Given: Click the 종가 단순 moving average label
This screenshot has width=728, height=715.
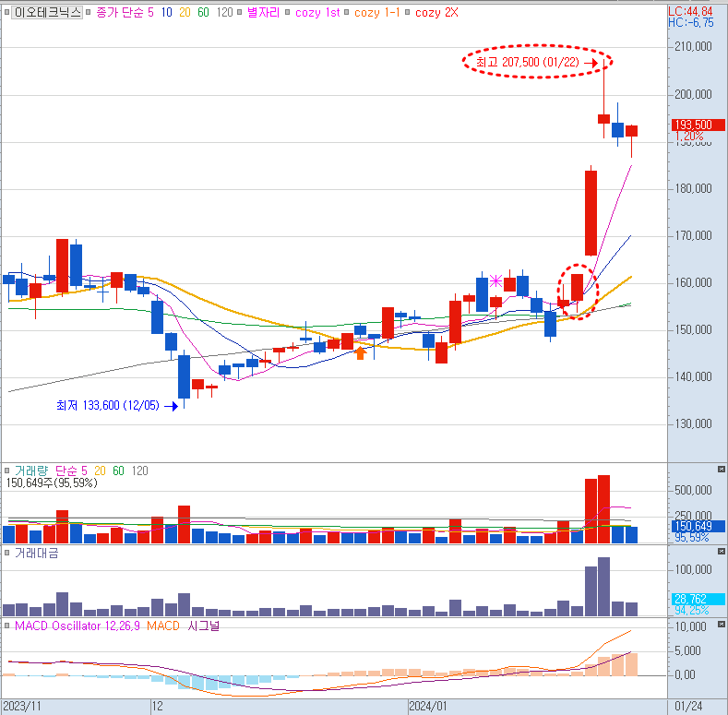Looking at the screenshot, I should 120,13.
